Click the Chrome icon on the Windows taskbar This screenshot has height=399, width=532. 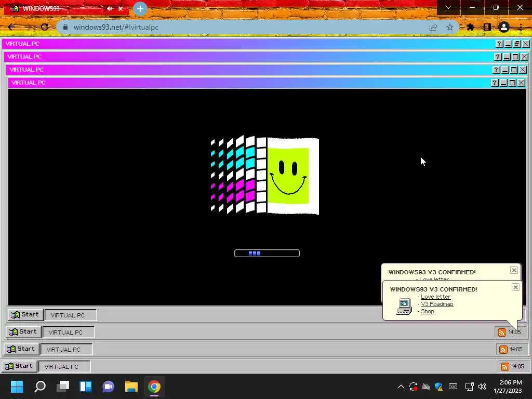154,387
